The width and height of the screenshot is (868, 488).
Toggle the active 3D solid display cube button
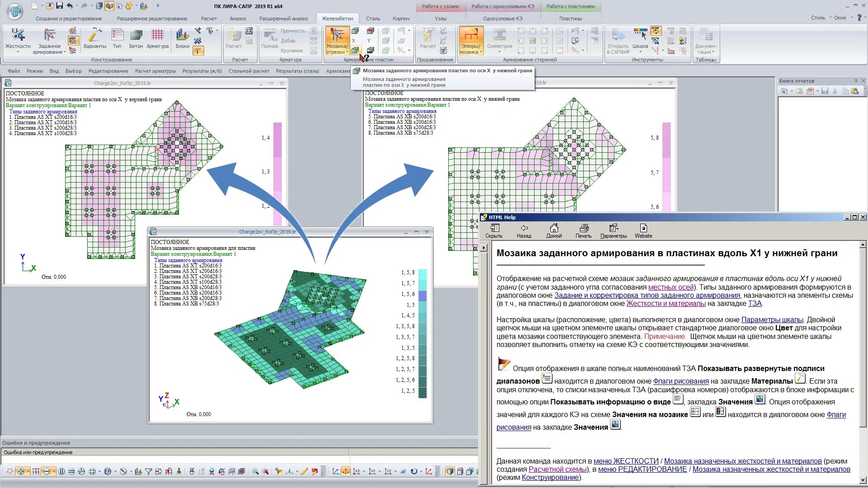click(450, 471)
